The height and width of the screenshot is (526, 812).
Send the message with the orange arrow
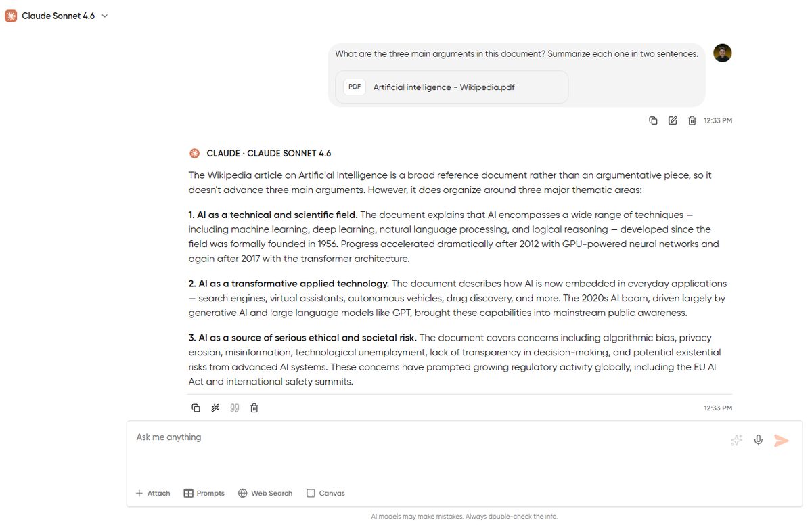[782, 440]
